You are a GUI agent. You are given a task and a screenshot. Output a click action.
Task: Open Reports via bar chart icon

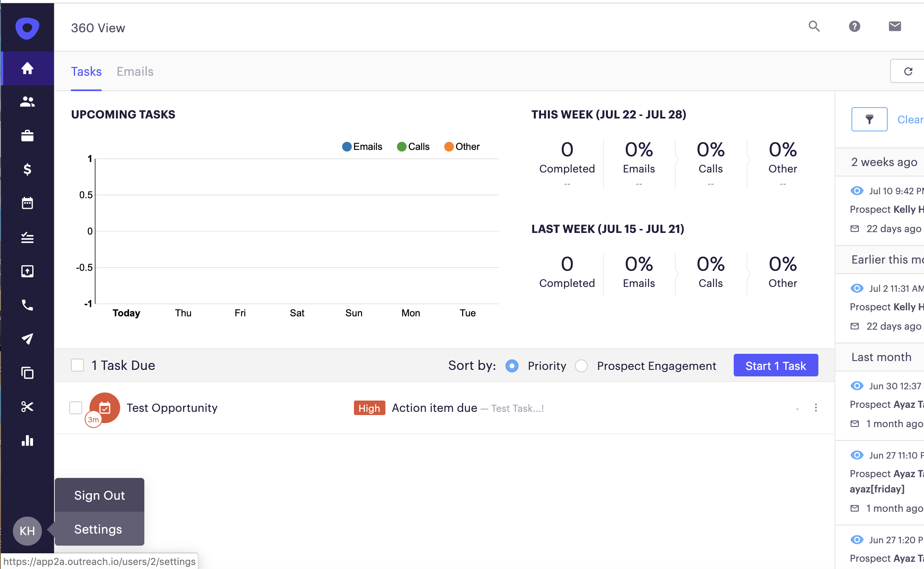point(27,440)
